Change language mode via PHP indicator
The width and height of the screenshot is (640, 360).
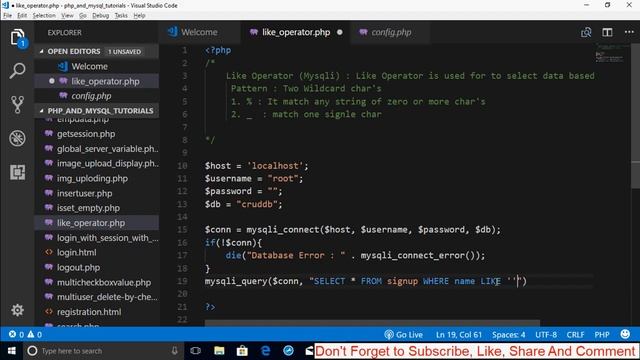click(602, 334)
